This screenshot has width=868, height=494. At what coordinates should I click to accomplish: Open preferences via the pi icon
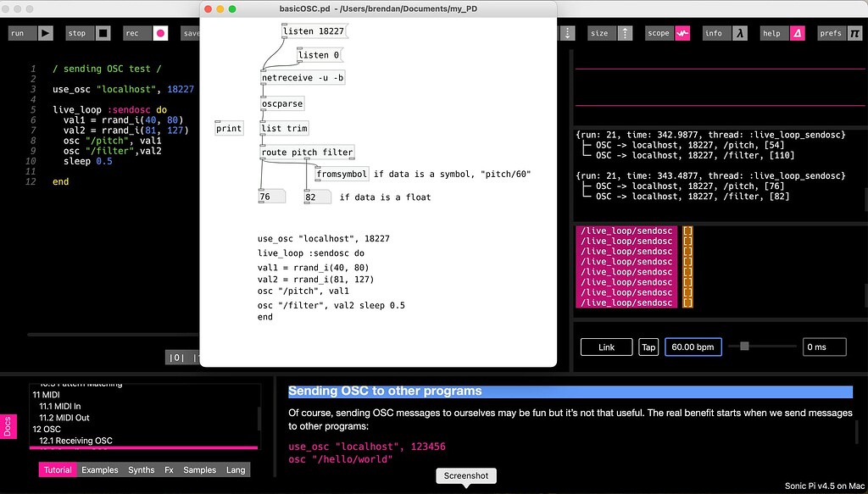(858, 33)
